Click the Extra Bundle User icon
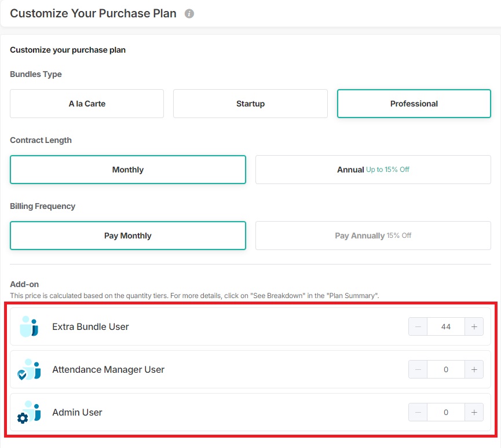The height and width of the screenshot is (448, 501). pos(29,326)
